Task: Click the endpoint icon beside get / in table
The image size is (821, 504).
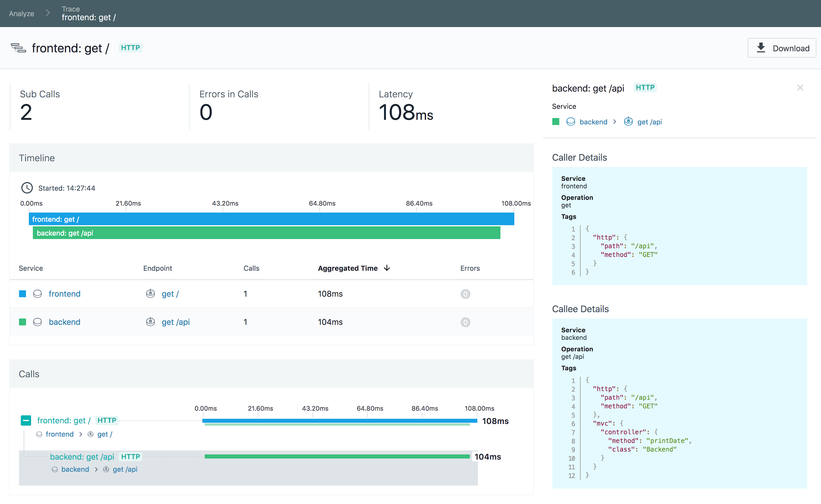Action: 150,293
